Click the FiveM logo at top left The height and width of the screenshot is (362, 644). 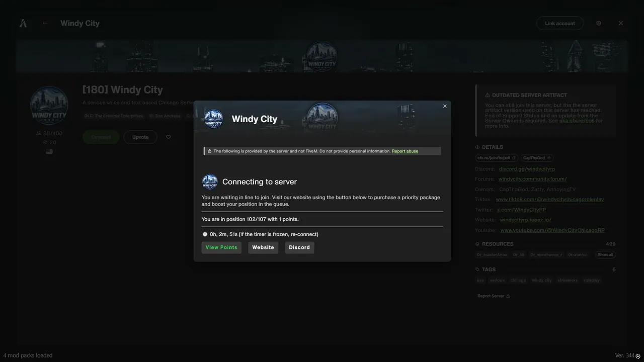point(23,23)
